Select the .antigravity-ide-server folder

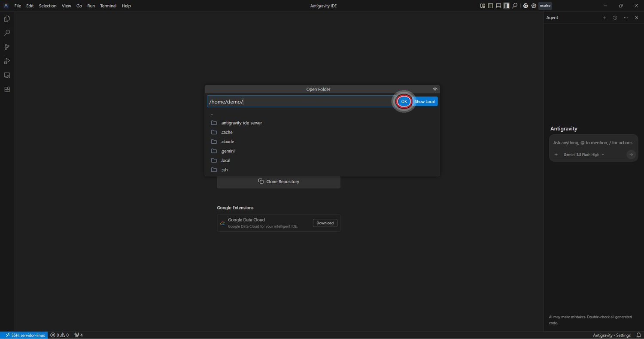[322, 123]
